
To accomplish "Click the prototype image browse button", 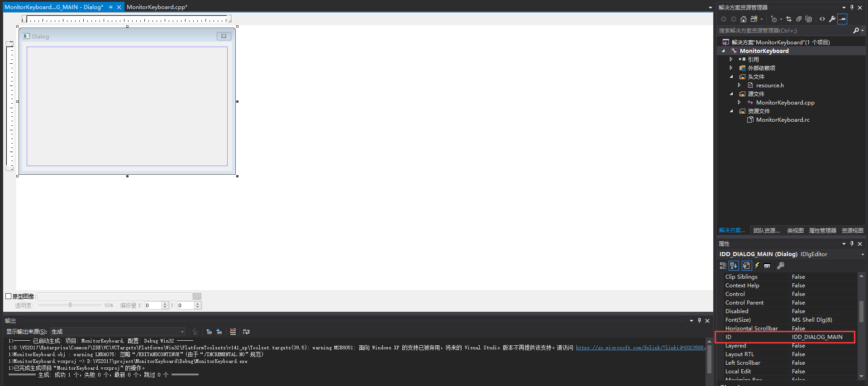I will click(x=197, y=296).
